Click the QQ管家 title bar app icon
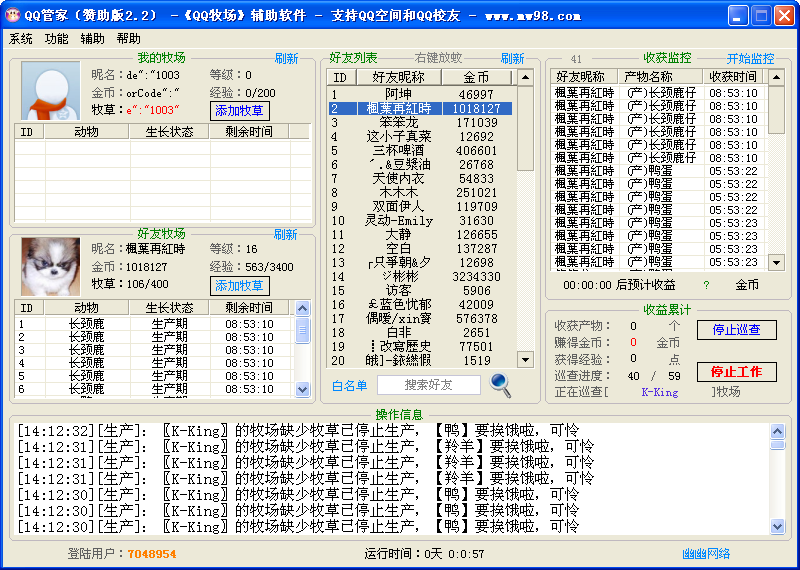The width and height of the screenshot is (800, 570). tap(13, 15)
